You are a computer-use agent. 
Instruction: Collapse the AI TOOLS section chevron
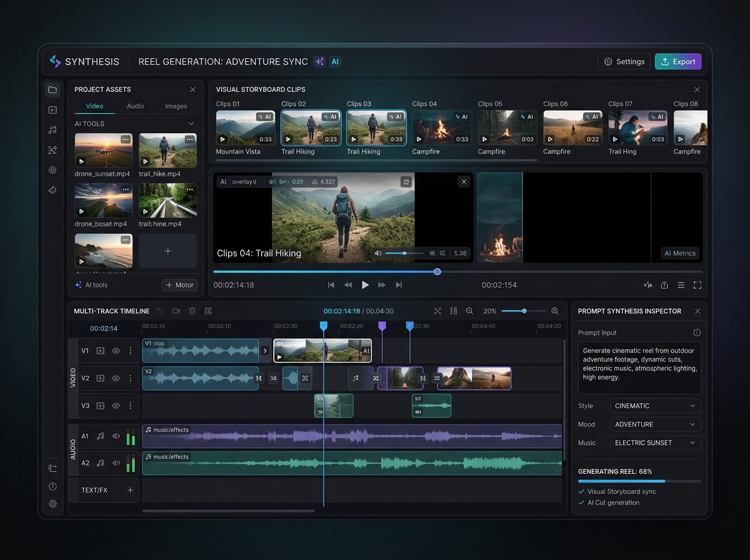point(191,124)
